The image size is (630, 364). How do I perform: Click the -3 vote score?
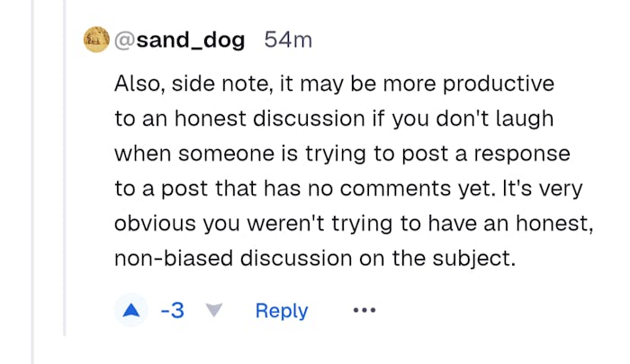click(x=172, y=311)
